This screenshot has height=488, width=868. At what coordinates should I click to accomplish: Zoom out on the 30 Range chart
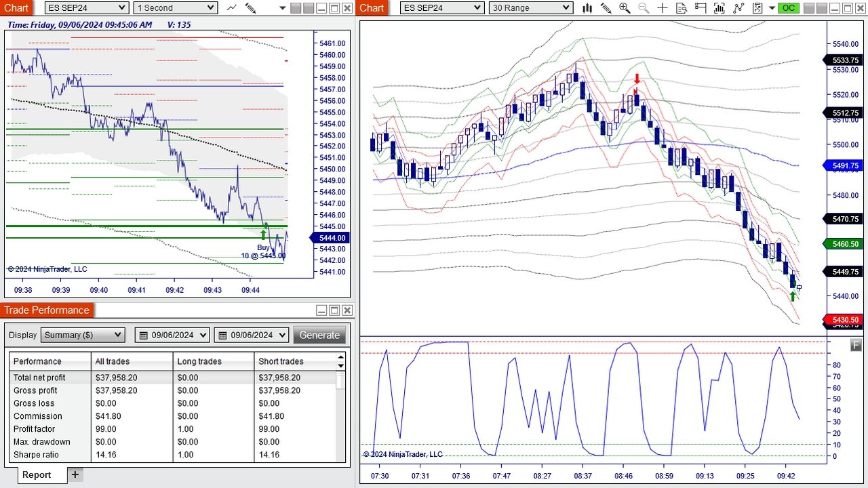[644, 8]
